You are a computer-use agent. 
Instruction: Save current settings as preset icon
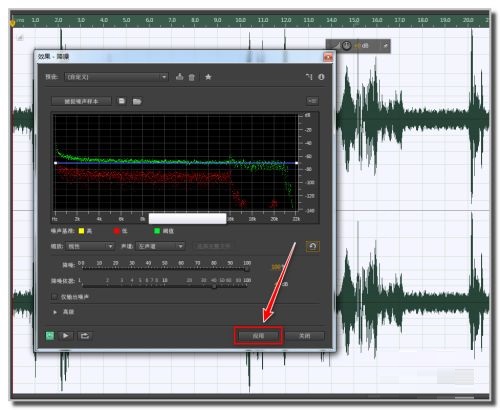click(x=180, y=77)
